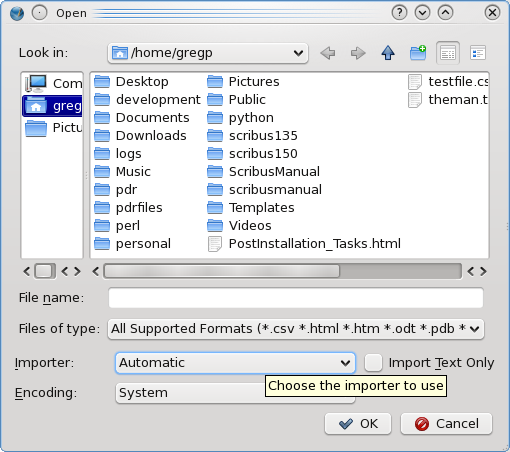Select the pdrfiles folder
The image size is (510, 452).
(128, 208)
